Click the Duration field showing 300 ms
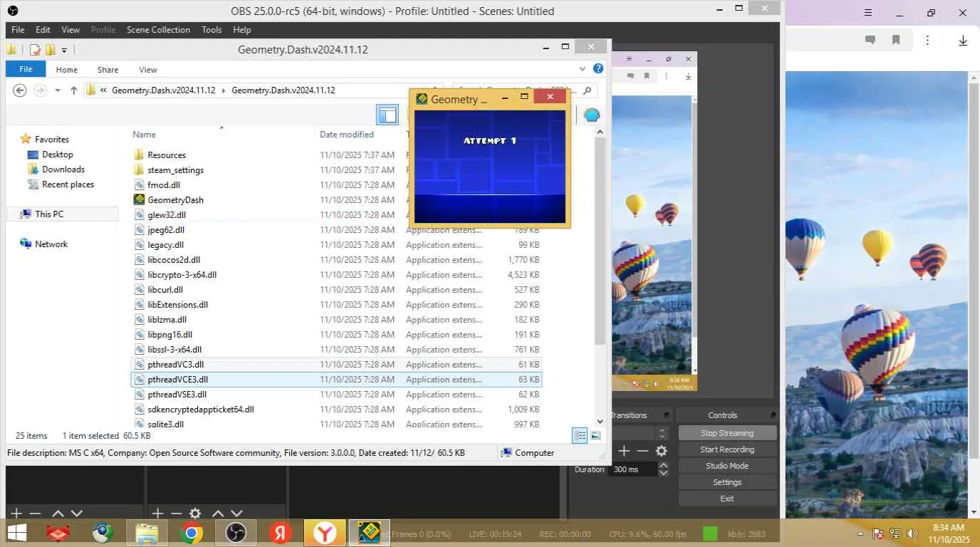The width and height of the screenshot is (980, 547). [635, 469]
